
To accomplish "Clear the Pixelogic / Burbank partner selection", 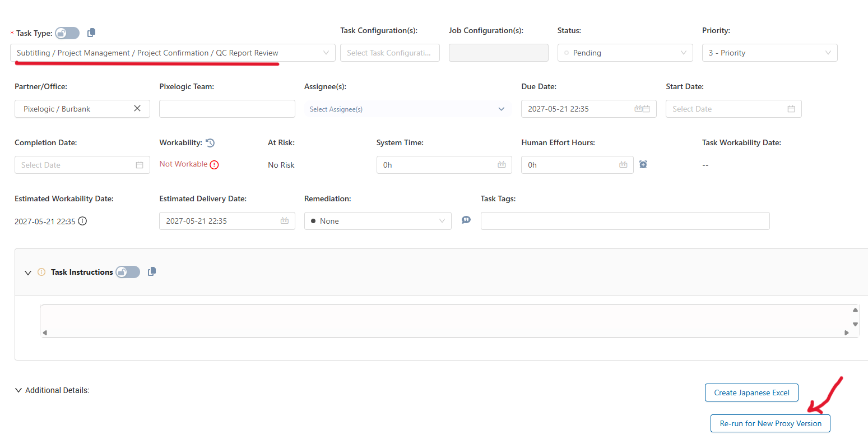I will (x=137, y=109).
